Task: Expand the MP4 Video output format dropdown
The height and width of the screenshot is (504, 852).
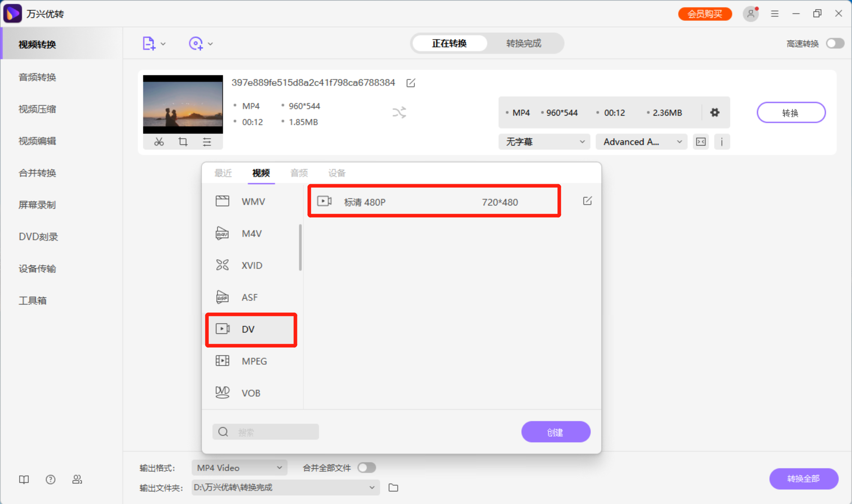Action: click(239, 468)
